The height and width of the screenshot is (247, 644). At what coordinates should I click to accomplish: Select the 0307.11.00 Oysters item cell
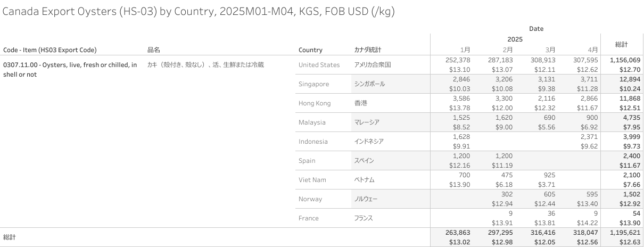tap(70, 70)
